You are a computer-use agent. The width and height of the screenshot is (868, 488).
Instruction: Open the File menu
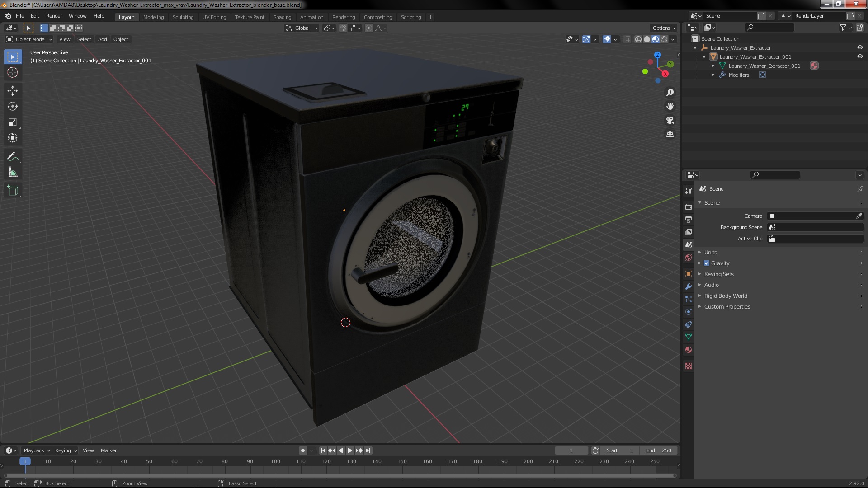point(20,16)
